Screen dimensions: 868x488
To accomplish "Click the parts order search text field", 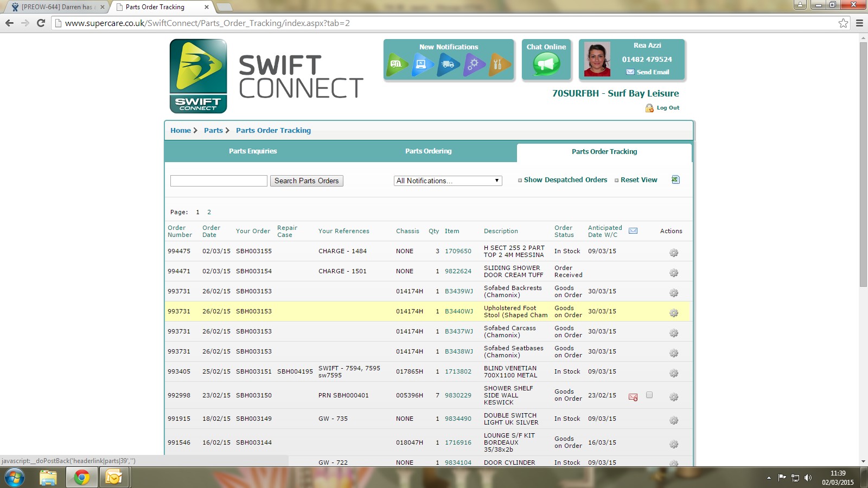I will click(219, 181).
